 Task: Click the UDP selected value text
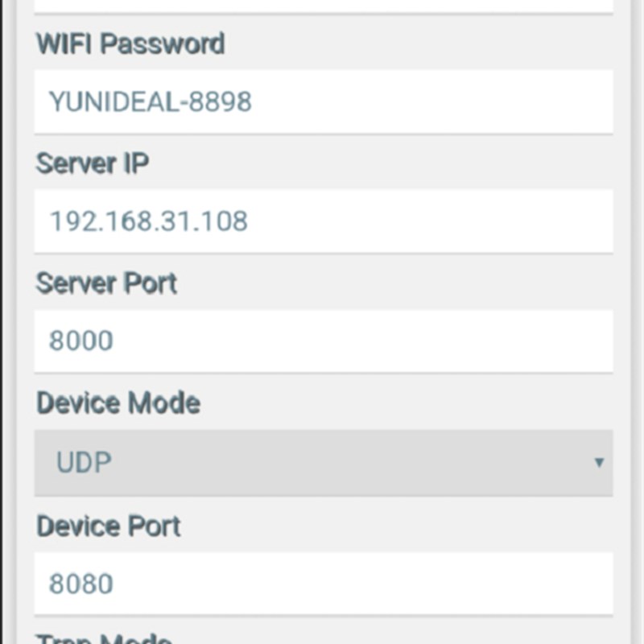(84, 463)
